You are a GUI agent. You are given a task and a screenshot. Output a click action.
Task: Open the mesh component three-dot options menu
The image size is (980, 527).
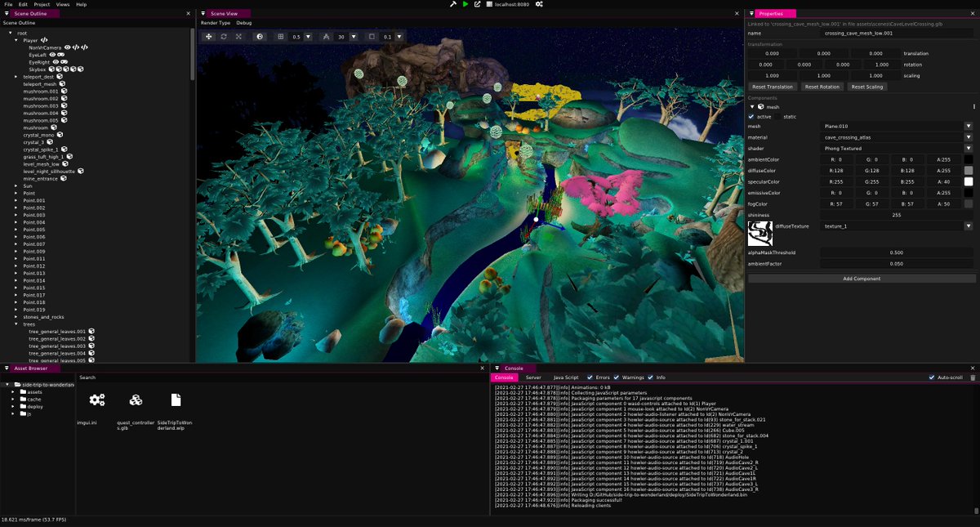[973, 107]
